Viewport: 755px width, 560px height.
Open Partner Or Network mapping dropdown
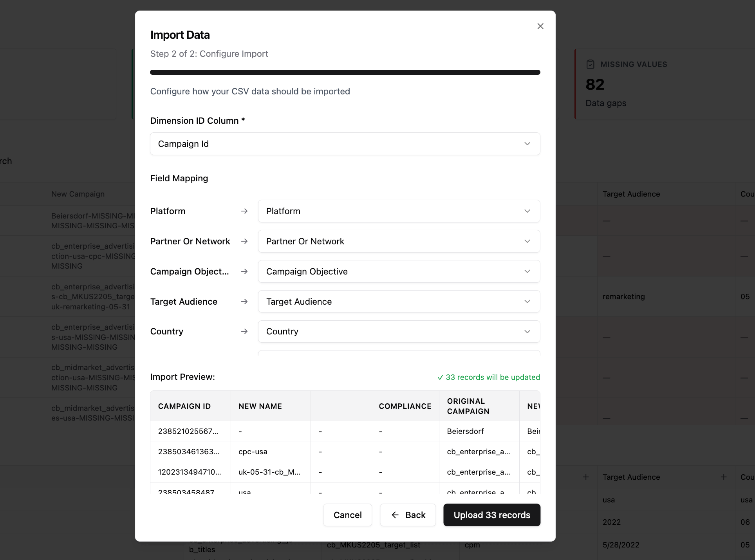399,241
